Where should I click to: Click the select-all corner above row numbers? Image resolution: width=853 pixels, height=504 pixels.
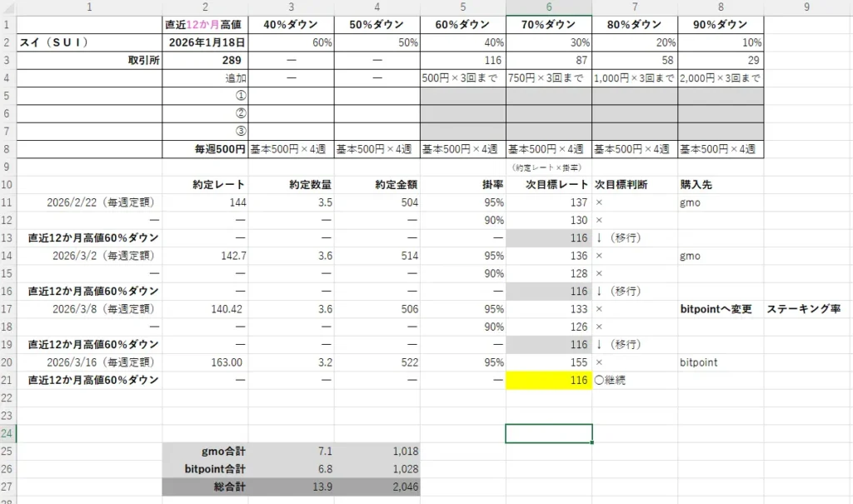[8, 7]
